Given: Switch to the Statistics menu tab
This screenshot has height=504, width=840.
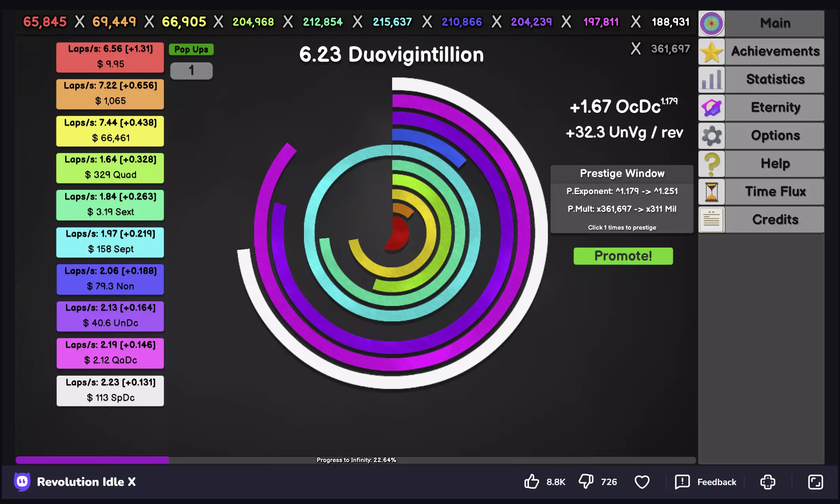Looking at the screenshot, I should (x=775, y=79).
